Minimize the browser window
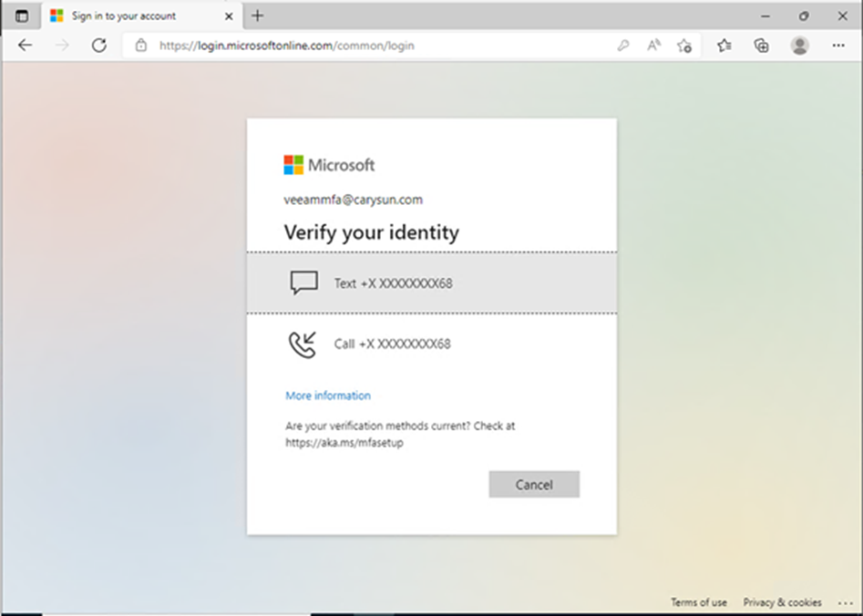Viewport: 863px width, 616px height. pyautogui.click(x=765, y=16)
